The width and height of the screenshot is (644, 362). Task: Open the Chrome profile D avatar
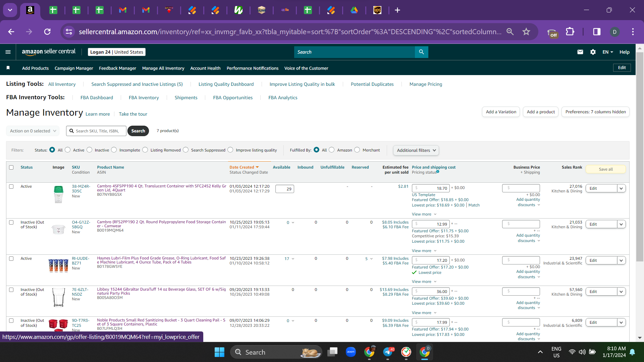point(614,32)
